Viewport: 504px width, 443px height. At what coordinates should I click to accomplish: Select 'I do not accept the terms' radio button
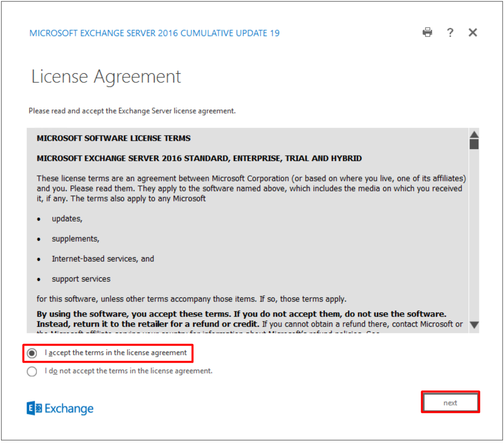pos(32,371)
